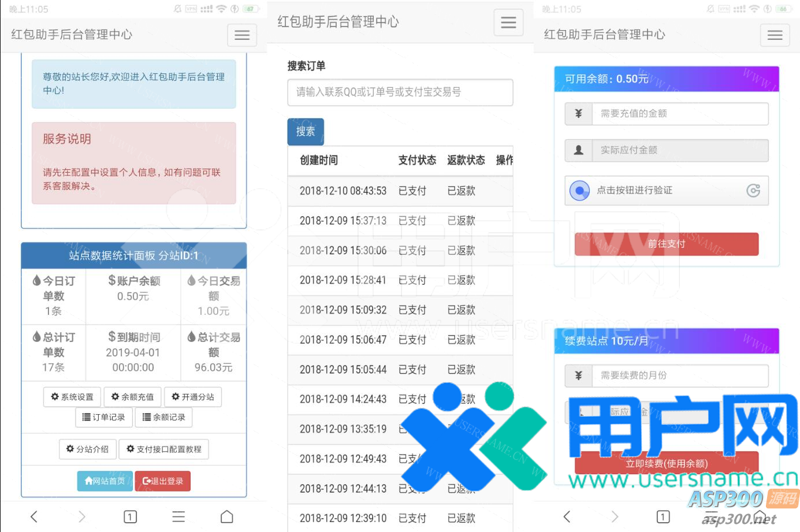Click 前往支付 button
Viewport: 800px width, 532px height.
[x=667, y=244]
